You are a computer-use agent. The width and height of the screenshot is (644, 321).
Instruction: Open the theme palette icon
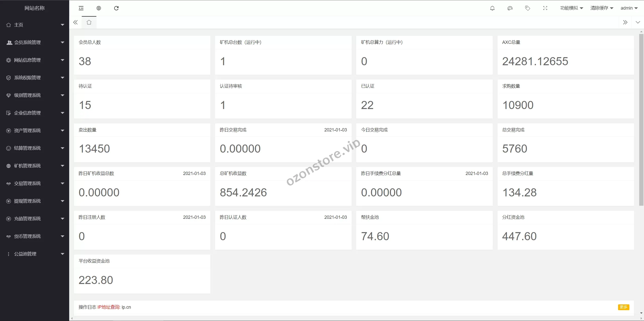pyautogui.click(x=510, y=8)
